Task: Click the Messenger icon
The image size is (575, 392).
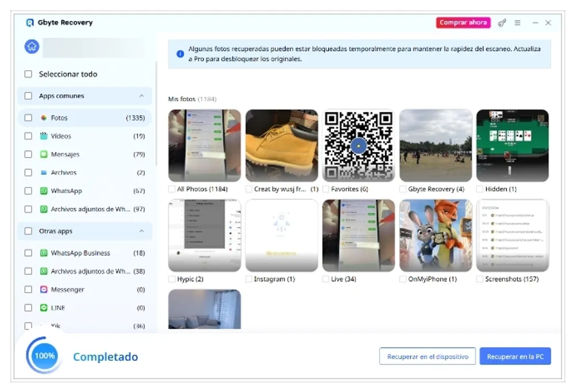Action: [x=44, y=289]
